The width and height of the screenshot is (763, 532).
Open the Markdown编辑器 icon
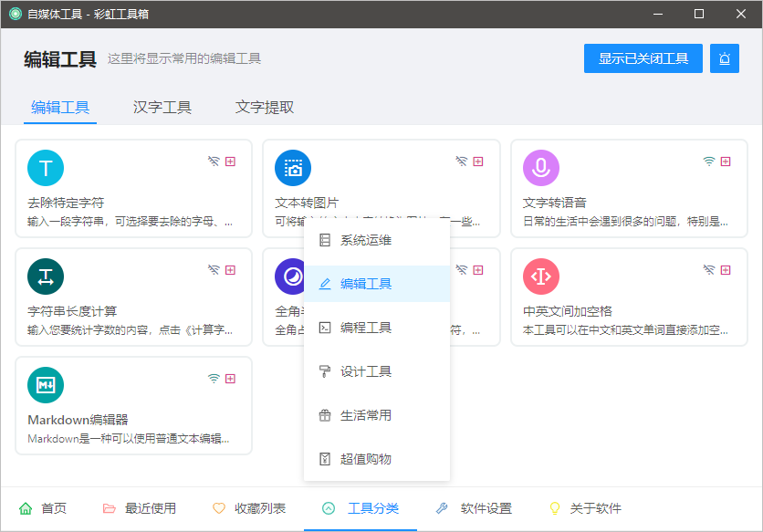[46, 385]
